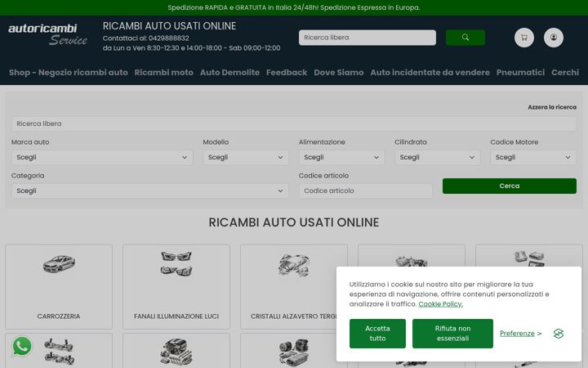Click the green Cerca button
The height and width of the screenshot is (368, 588).
coord(510,186)
